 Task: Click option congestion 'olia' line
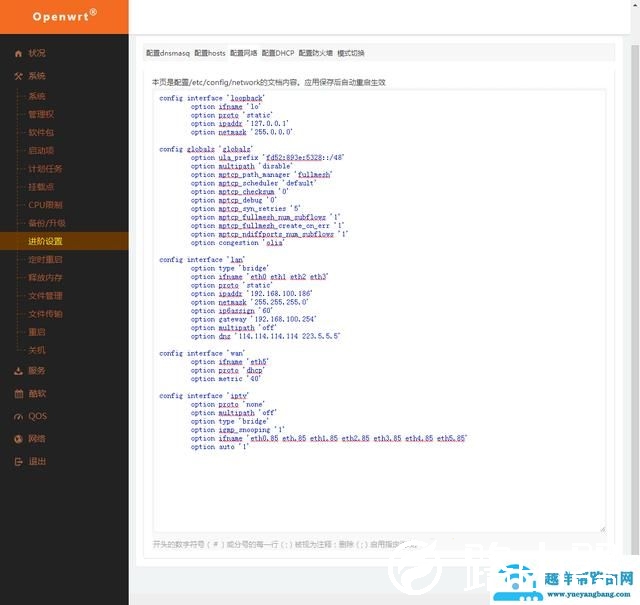click(238, 243)
